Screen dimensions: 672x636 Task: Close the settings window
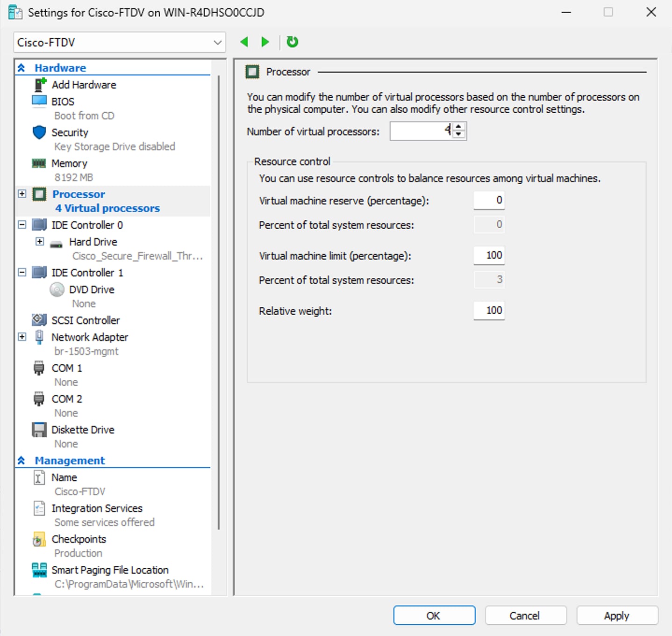point(651,12)
